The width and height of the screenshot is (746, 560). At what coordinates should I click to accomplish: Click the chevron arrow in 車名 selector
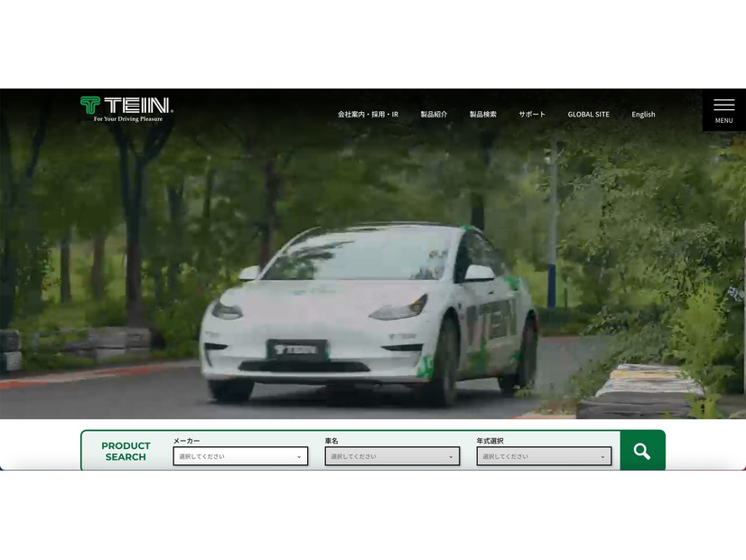pyautogui.click(x=451, y=457)
